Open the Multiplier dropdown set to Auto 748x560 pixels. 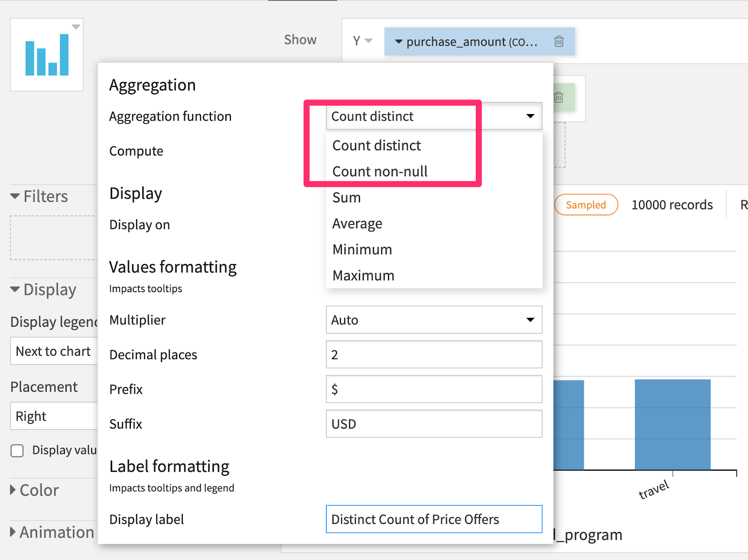point(434,320)
